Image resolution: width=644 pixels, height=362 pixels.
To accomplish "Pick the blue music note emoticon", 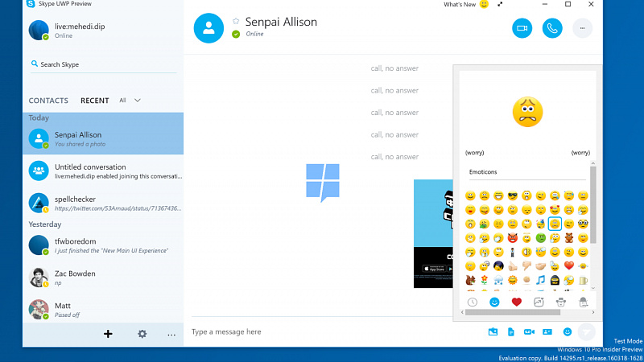I will tap(541, 280).
